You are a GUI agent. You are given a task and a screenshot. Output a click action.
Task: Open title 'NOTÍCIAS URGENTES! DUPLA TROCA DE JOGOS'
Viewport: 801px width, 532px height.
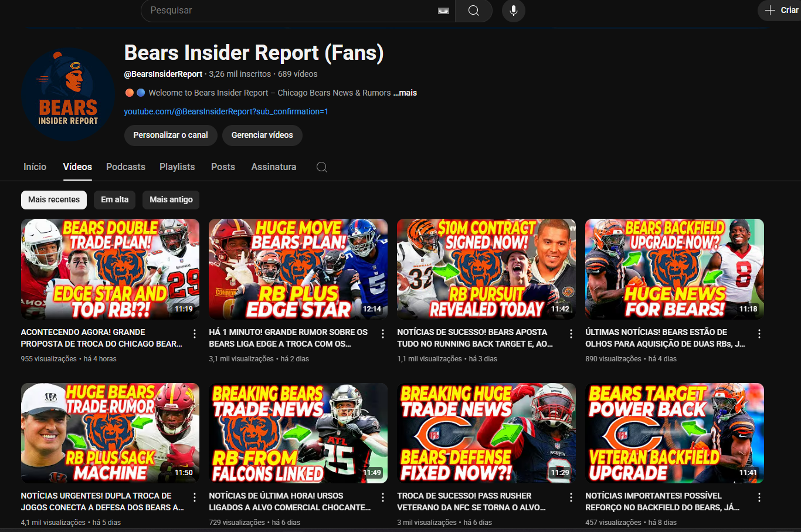tap(103, 501)
